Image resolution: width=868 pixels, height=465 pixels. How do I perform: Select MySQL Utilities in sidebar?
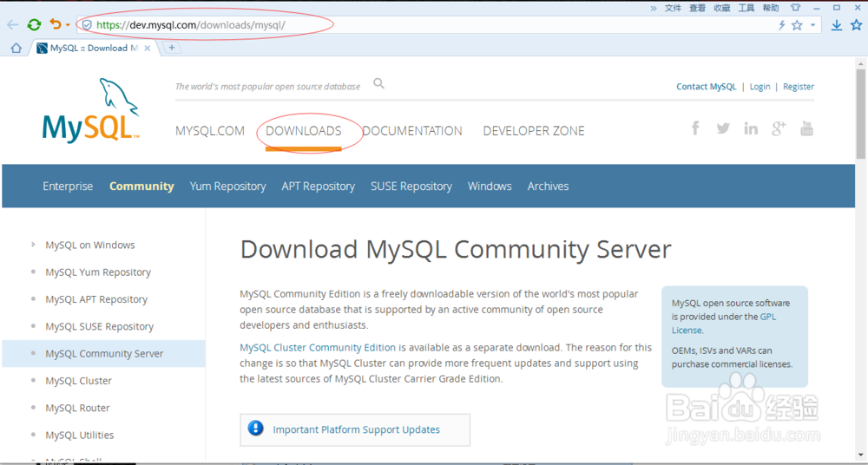pos(80,436)
